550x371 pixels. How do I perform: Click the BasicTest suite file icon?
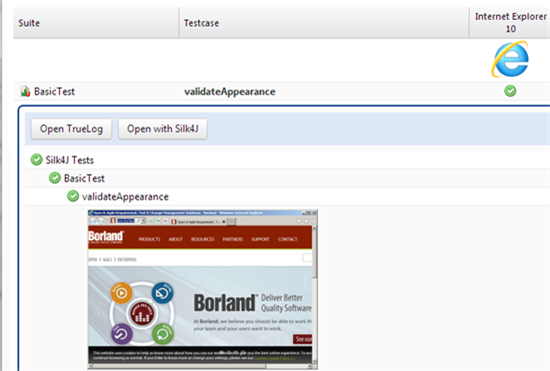[25, 92]
